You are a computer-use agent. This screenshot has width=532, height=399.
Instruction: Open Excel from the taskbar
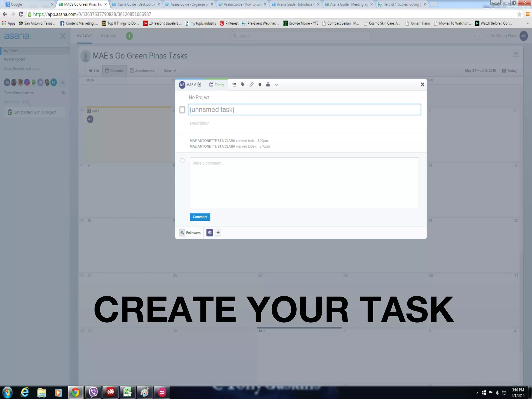tap(127, 392)
